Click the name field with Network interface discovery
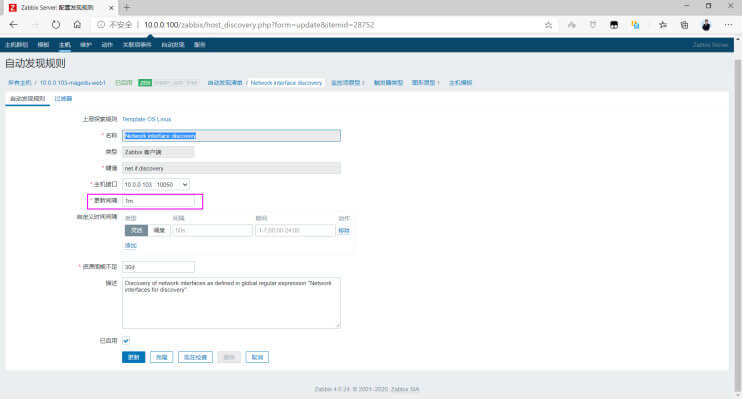This screenshot has width=742, height=399. tap(231, 136)
